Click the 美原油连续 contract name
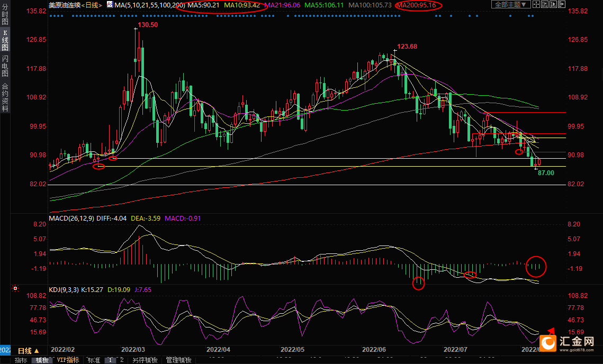 65,5
